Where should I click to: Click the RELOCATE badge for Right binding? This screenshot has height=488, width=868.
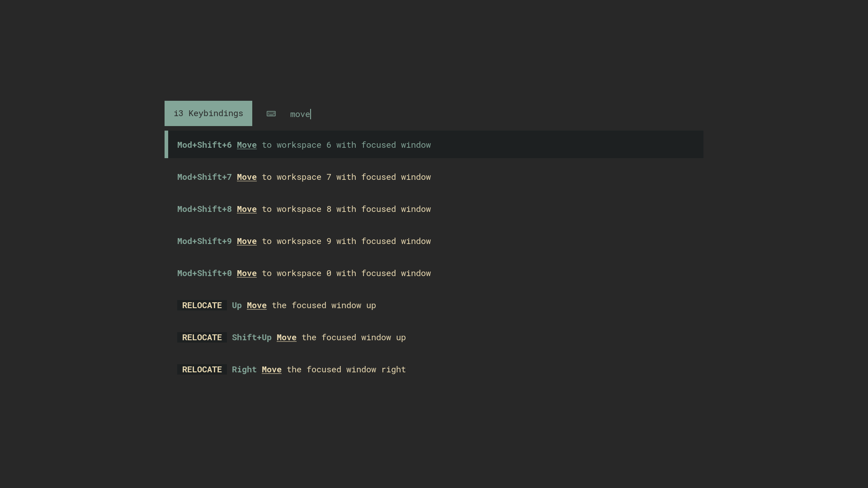202,370
